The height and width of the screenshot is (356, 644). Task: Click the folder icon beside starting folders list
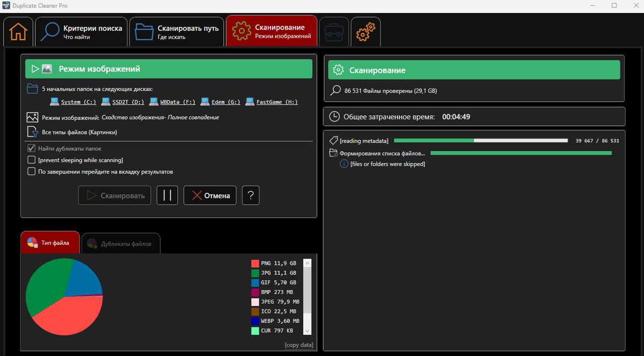coord(32,88)
